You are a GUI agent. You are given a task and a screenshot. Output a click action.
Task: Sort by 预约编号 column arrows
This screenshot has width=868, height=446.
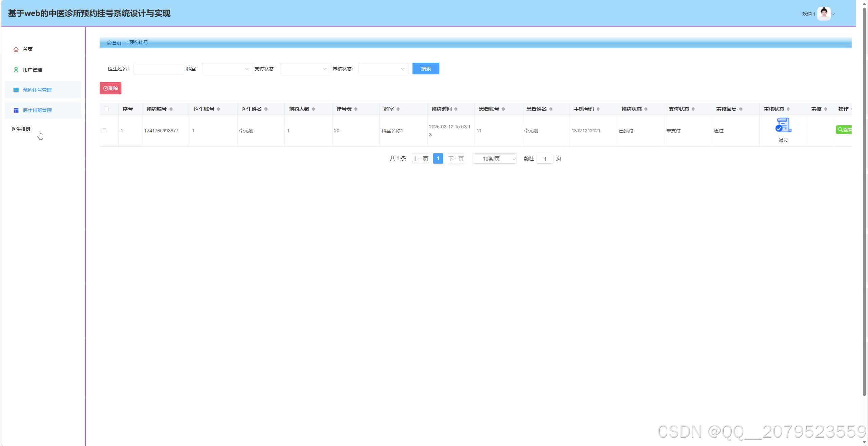tap(171, 109)
